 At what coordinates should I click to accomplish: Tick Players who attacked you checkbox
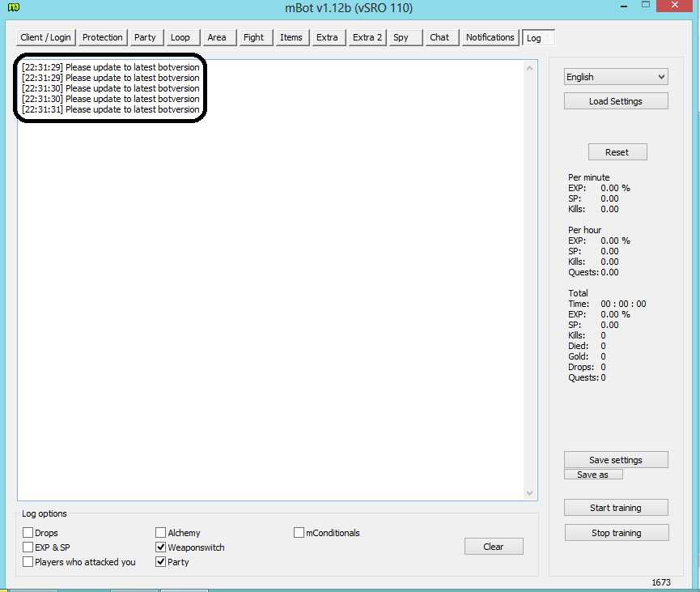[28, 561]
